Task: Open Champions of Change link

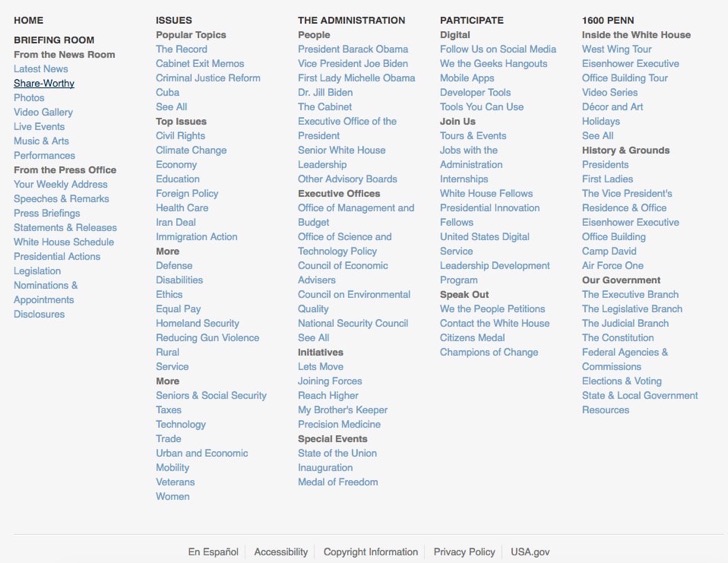Action: coord(489,352)
